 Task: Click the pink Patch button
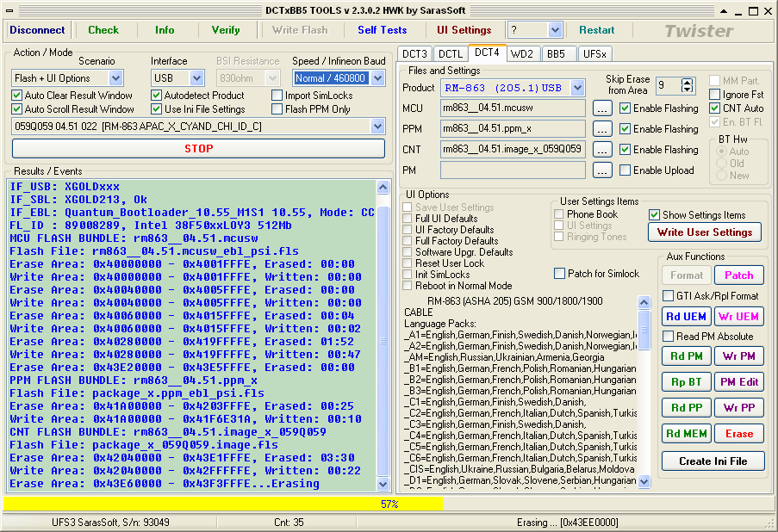(x=739, y=275)
